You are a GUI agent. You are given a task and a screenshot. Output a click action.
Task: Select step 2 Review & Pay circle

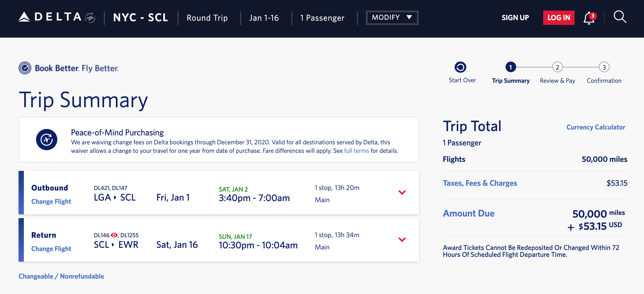coord(557,67)
